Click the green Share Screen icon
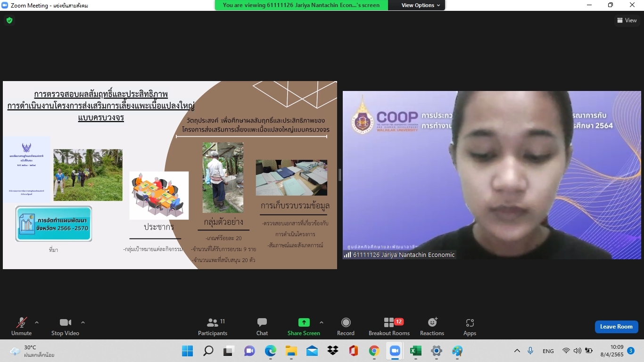The image size is (644, 362). click(304, 322)
